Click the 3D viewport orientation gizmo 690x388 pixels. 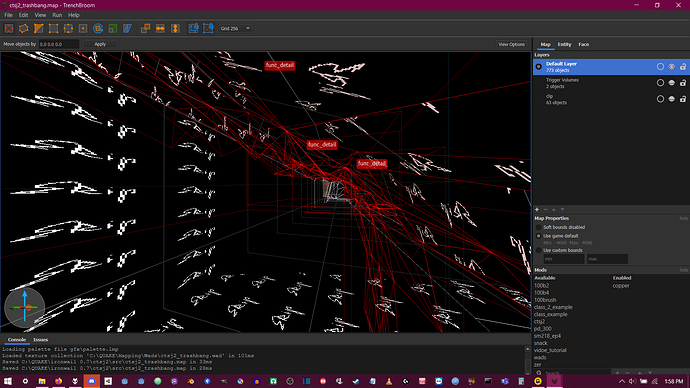pos(25,307)
